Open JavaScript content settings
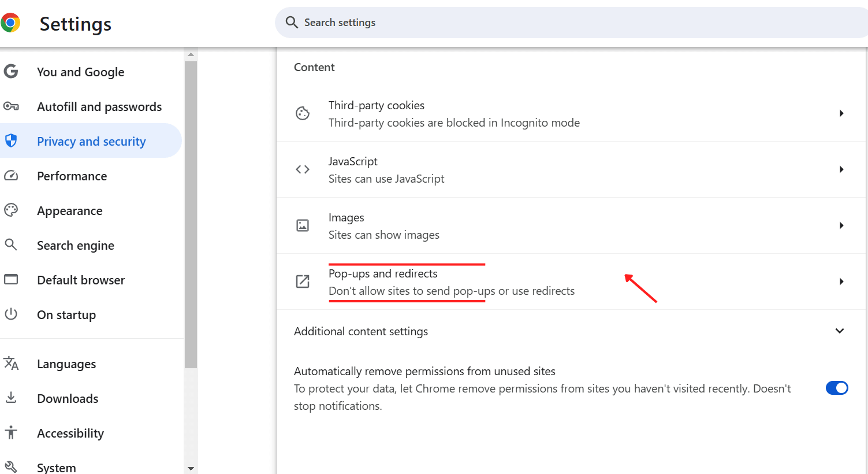This screenshot has height=474, width=868. point(841,169)
